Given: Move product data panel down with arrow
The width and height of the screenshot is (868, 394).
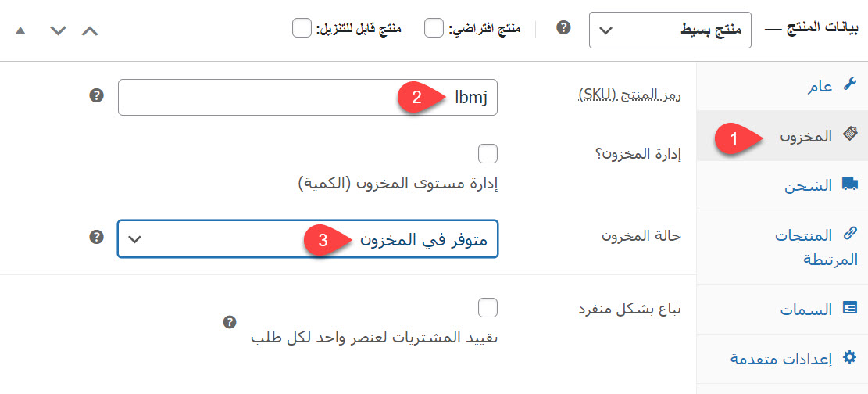Looking at the screenshot, I should point(58,31).
